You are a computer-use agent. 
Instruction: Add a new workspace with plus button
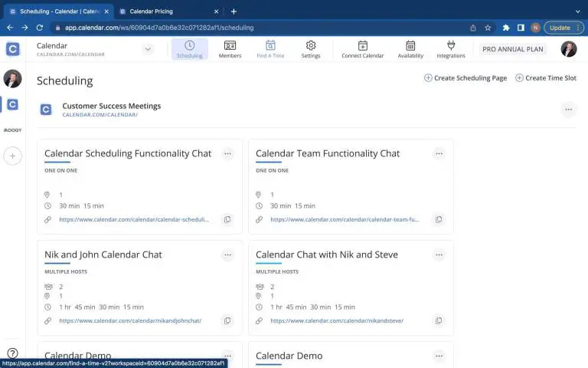(x=12, y=156)
